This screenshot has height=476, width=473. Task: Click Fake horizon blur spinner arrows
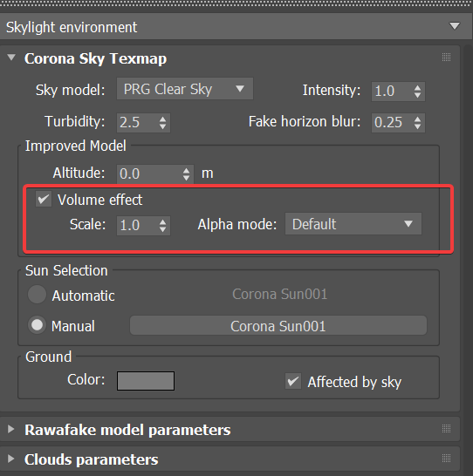pos(417,123)
